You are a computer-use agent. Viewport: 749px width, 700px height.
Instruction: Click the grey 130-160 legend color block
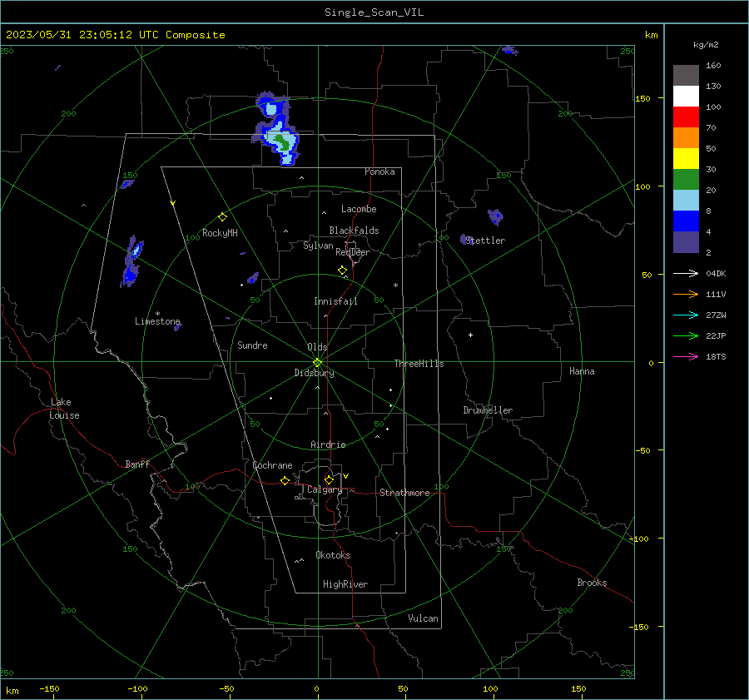[686, 76]
